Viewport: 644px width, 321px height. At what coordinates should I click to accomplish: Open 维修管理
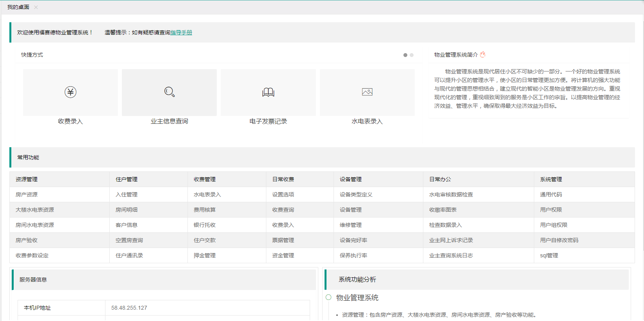click(x=351, y=225)
